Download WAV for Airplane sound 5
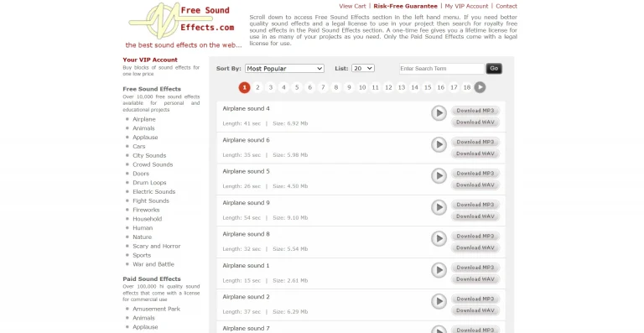This screenshot has height=333, width=644. coord(475,185)
